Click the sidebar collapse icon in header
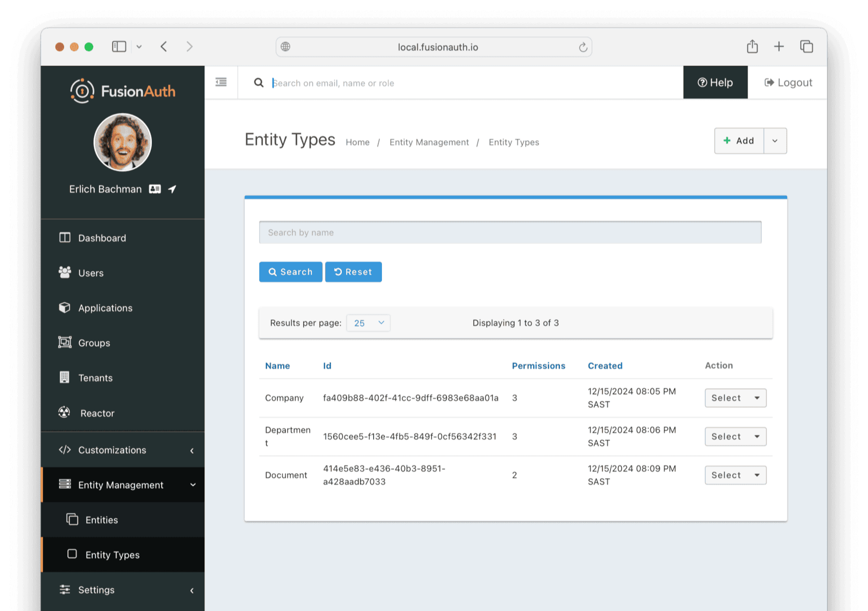The height and width of the screenshot is (611, 868). pyautogui.click(x=221, y=82)
